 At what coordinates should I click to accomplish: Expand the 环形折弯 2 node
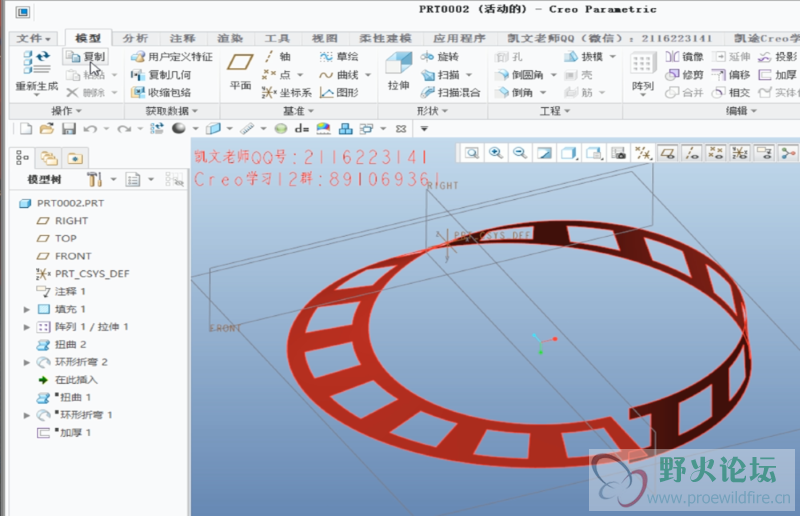pyautogui.click(x=27, y=362)
